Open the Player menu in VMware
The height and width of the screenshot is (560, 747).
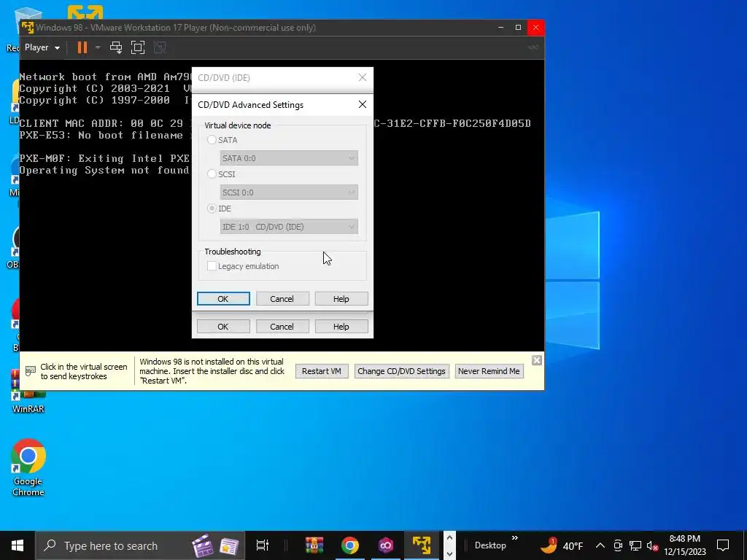pos(42,47)
